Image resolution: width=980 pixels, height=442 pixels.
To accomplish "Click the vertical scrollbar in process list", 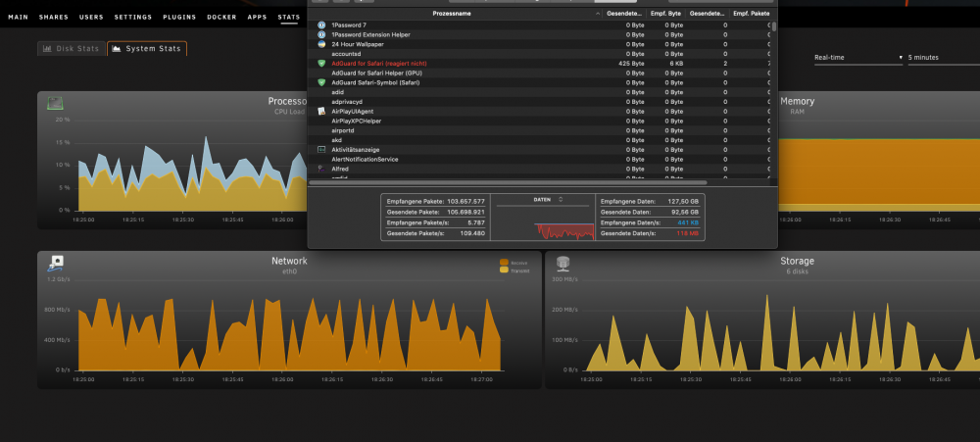I will [774, 26].
